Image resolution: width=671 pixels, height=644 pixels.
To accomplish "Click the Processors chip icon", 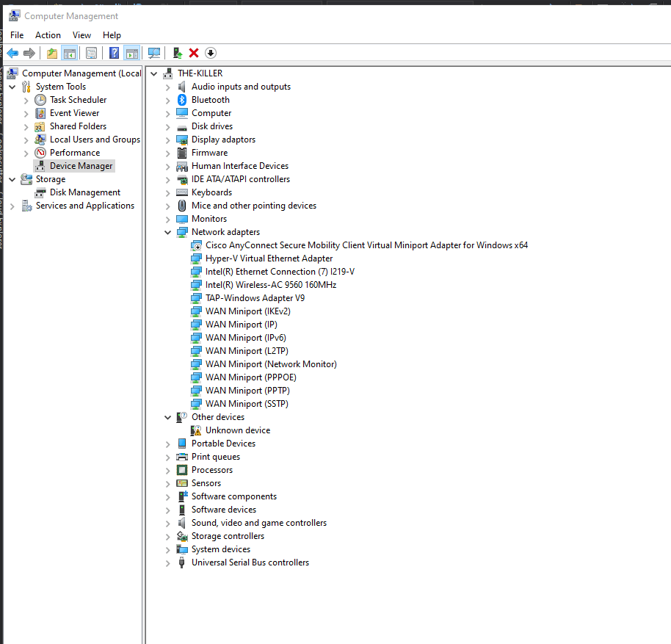I will (x=182, y=470).
